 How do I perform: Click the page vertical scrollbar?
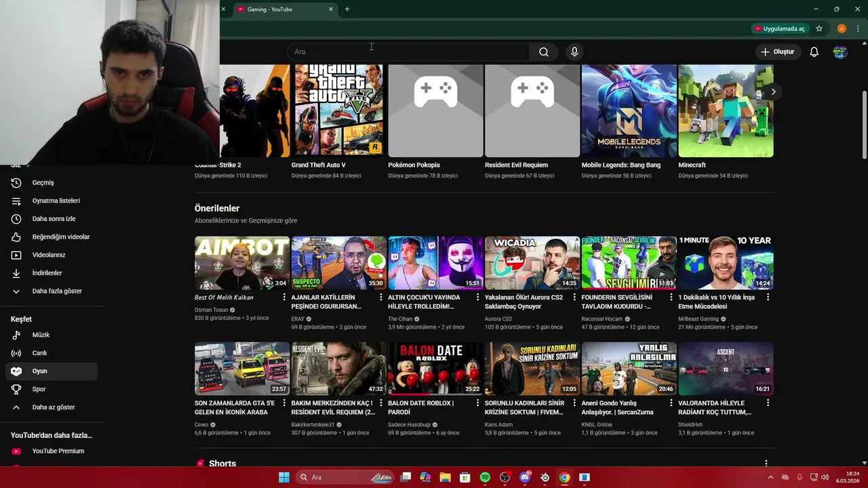(864, 124)
